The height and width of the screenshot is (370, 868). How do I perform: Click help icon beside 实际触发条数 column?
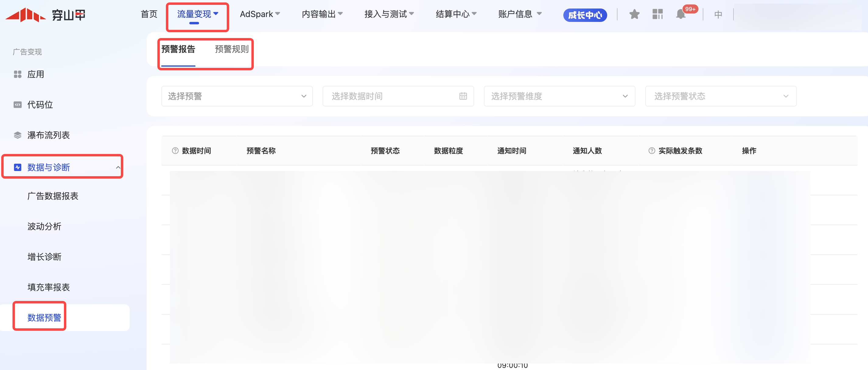651,151
